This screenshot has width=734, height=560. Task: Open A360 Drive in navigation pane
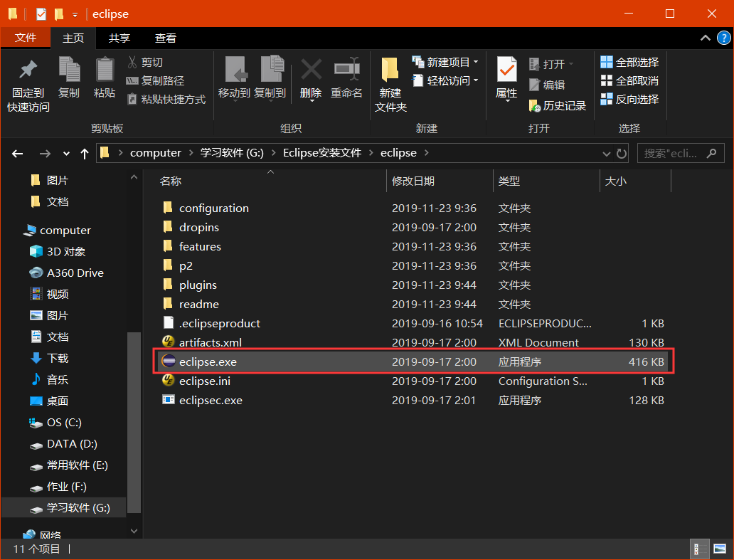(66, 273)
